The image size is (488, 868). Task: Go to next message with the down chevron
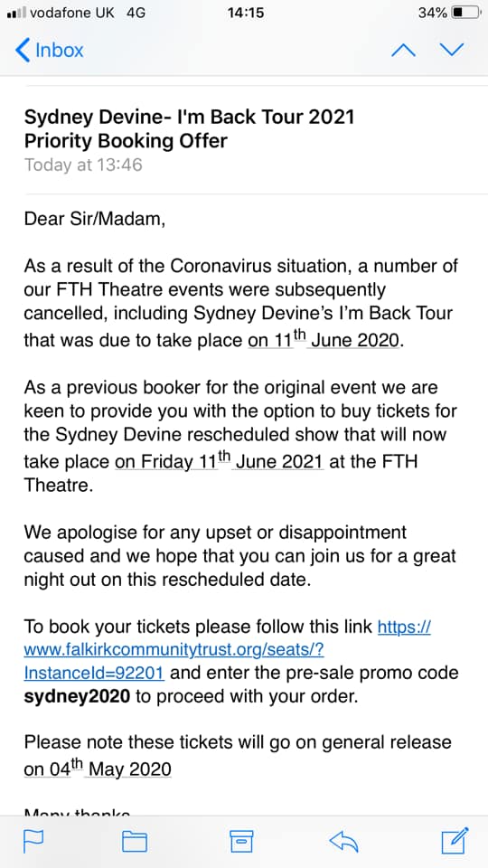(x=452, y=51)
